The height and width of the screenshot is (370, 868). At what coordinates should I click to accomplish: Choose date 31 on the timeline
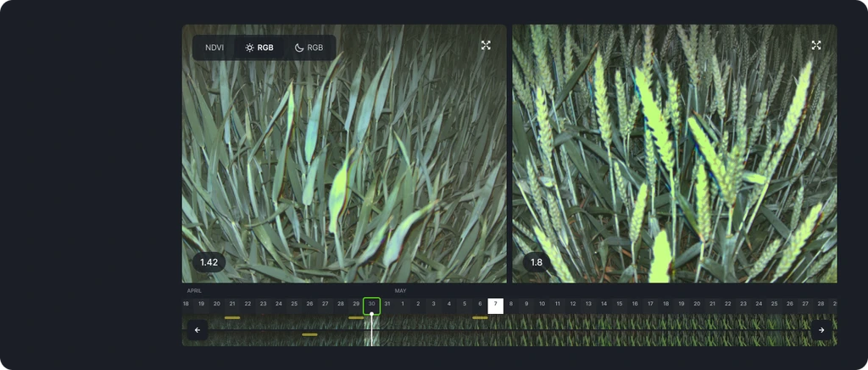click(387, 304)
